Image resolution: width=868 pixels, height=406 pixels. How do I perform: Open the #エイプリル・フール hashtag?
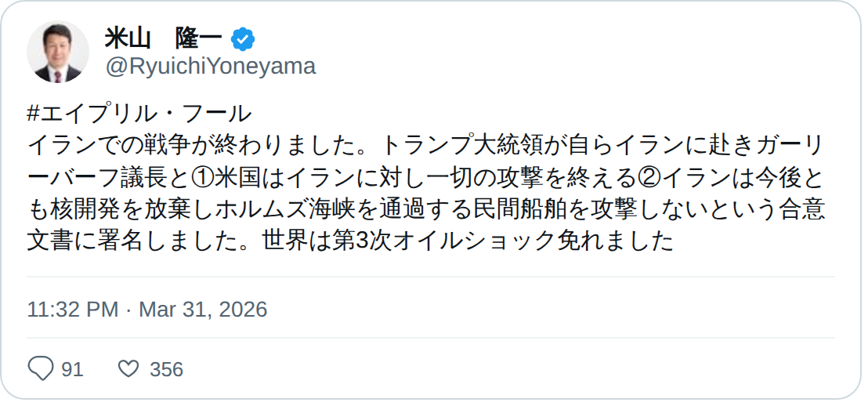pos(139,113)
